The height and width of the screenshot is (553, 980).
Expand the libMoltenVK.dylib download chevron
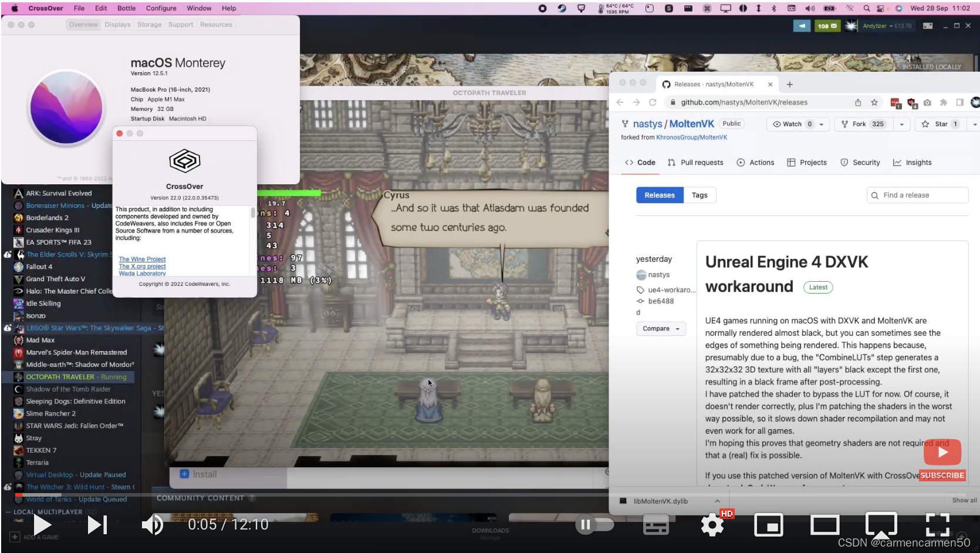(x=717, y=501)
